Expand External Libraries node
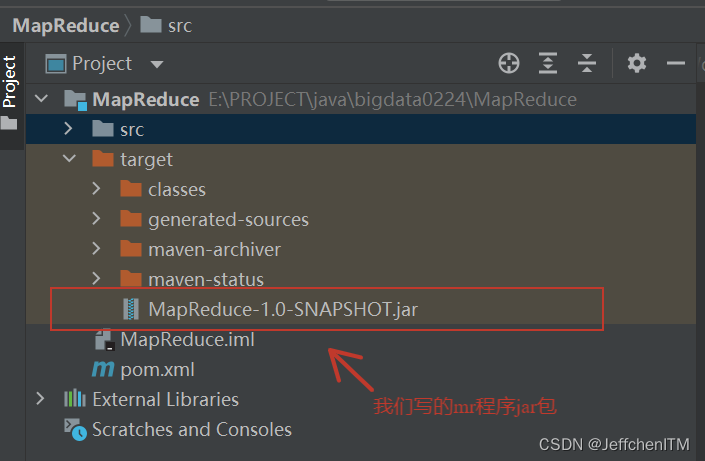 (40, 399)
